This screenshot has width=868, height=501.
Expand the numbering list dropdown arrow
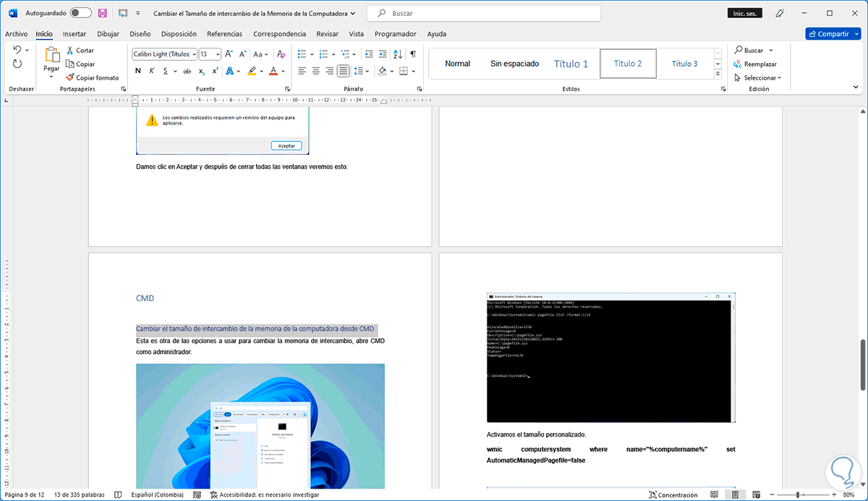point(334,54)
